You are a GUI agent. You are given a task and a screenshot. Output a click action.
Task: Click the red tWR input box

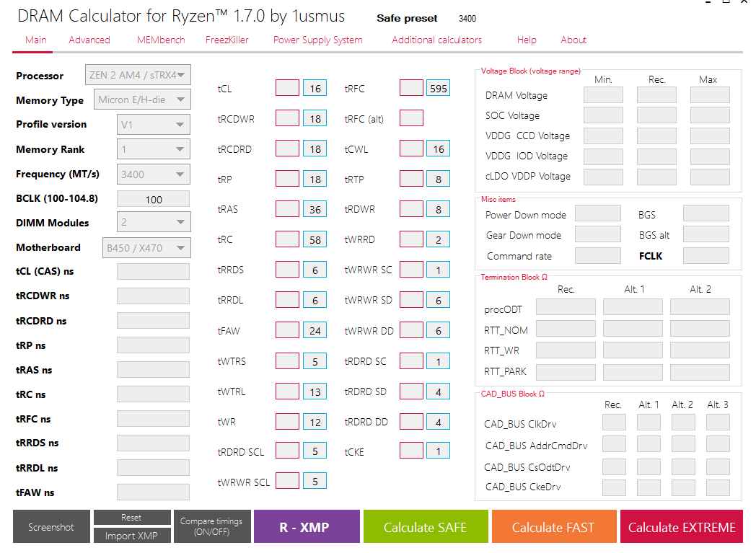287,422
